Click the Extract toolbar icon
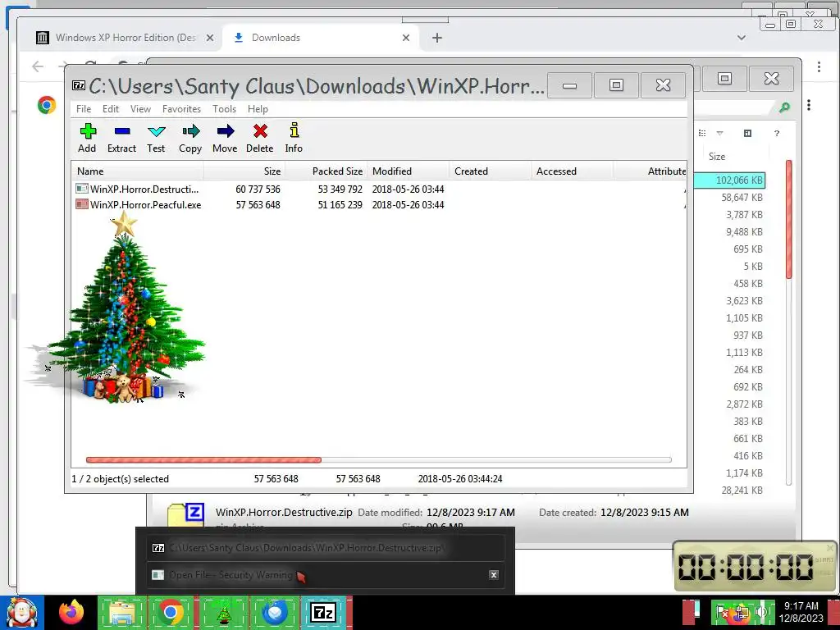840x630 pixels. pyautogui.click(x=121, y=138)
